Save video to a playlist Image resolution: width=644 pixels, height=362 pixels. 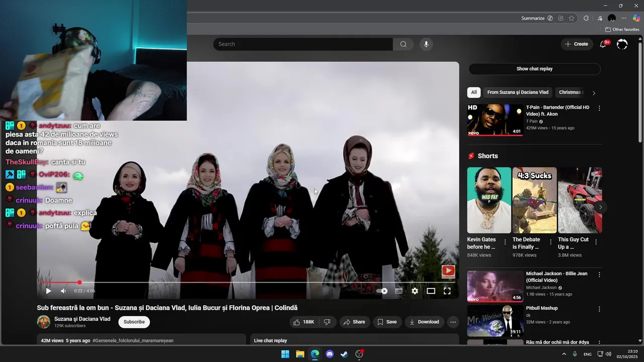(x=387, y=322)
